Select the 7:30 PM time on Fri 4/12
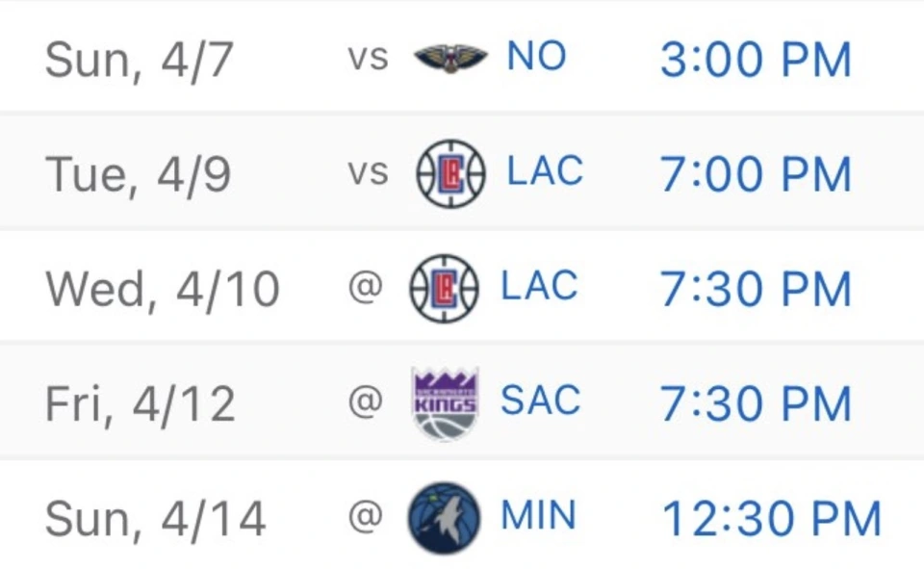 tap(757, 404)
